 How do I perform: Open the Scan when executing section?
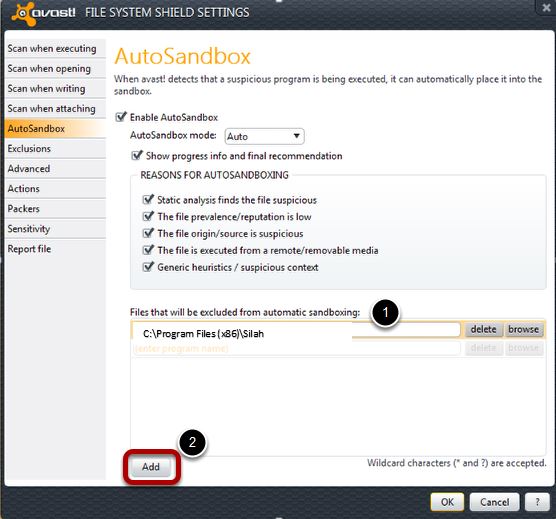coord(56,49)
